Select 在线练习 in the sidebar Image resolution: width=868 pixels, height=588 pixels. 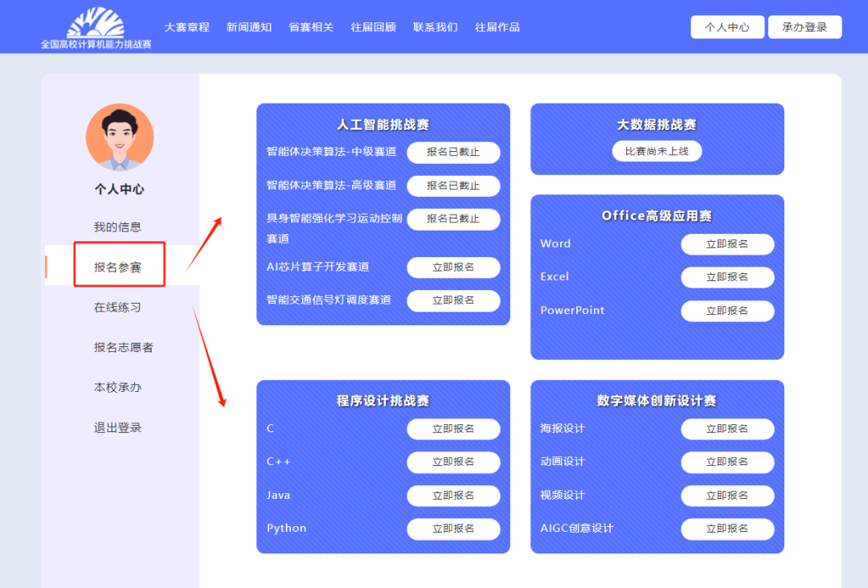click(x=117, y=307)
